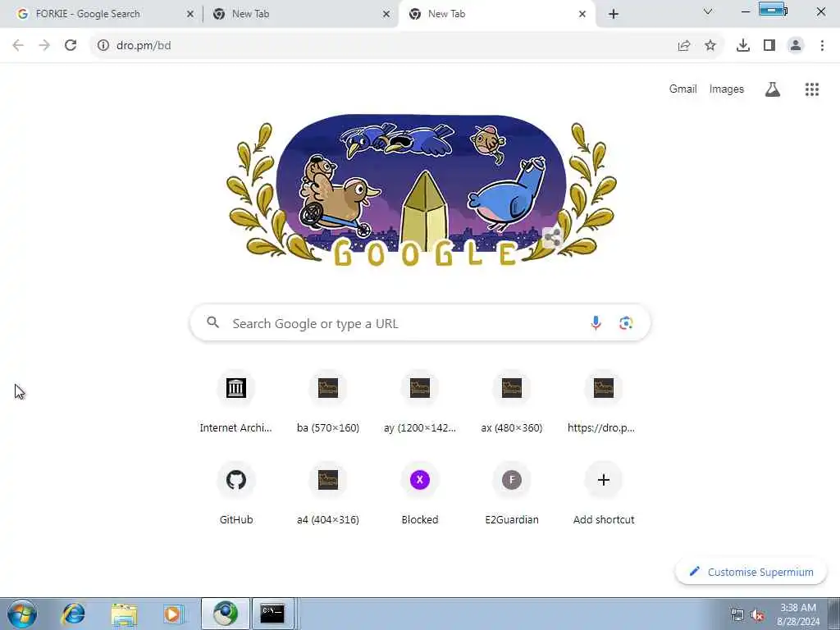Launch Internet Explorer from taskbar
840x630 pixels.
[73, 614]
